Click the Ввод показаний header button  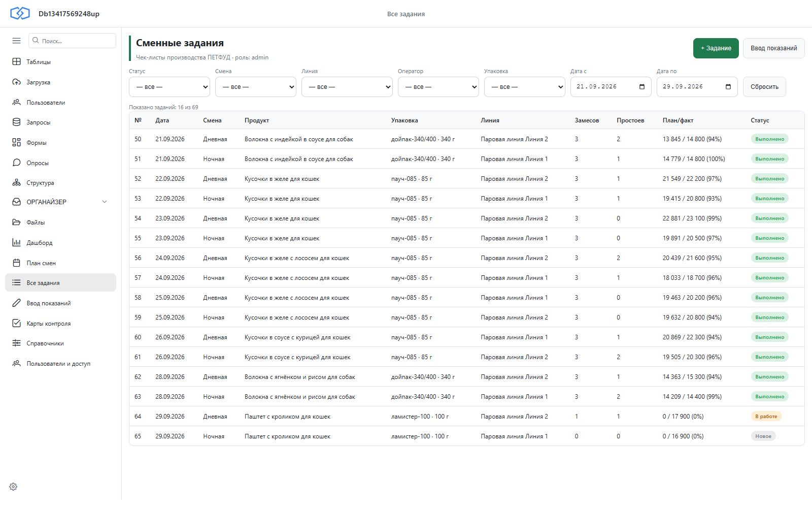pyautogui.click(x=774, y=48)
